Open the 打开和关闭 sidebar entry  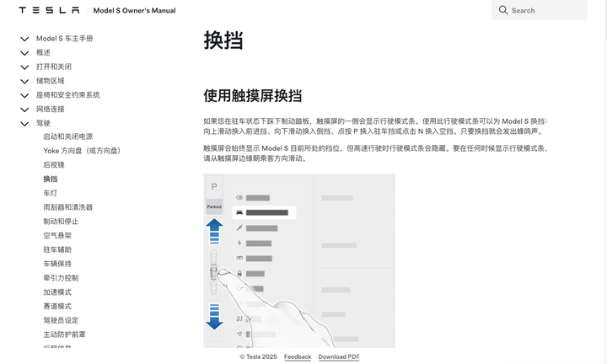[54, 67]
